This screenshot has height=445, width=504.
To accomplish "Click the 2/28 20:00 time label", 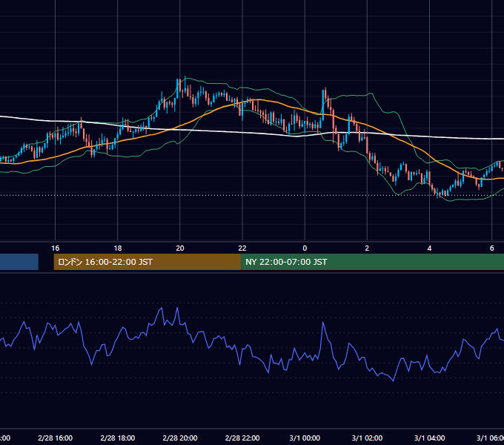I will (180, 438).
